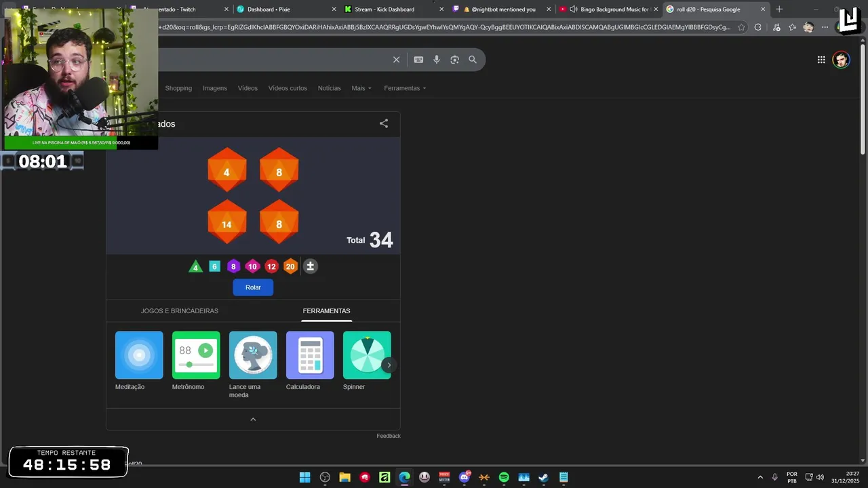
Task: Click the rolled die showing 14
Action: [226, 222]
